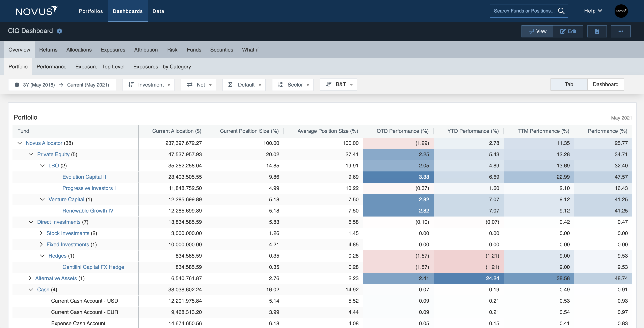Viewport: 644px width, 328px height.
Task: Open the Sector dropdown
Action: [293, 85]
